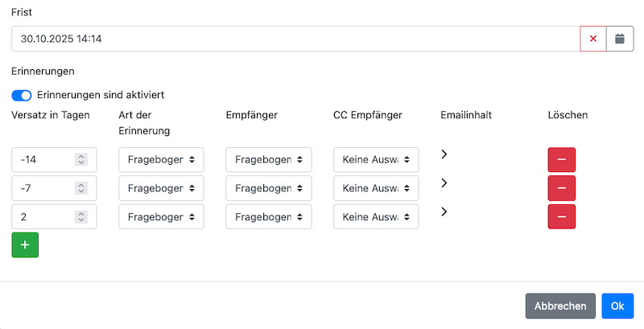The height and width of the screenshot is (329, 644).
Task: Open CC Empfänger dropdown in third row
Action: tap(376, 216)
